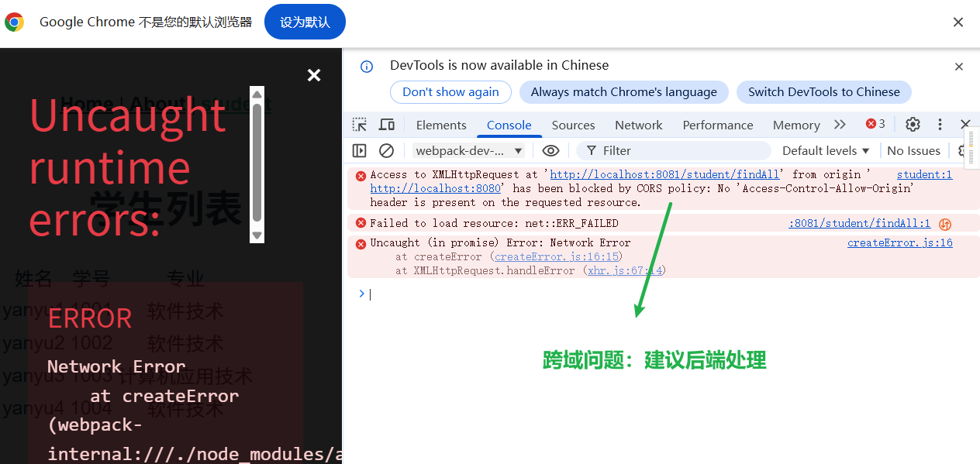Open the http://localhost:8080 origin link
The width and height of the screenshot is (980, 464).
pos(437,188)
